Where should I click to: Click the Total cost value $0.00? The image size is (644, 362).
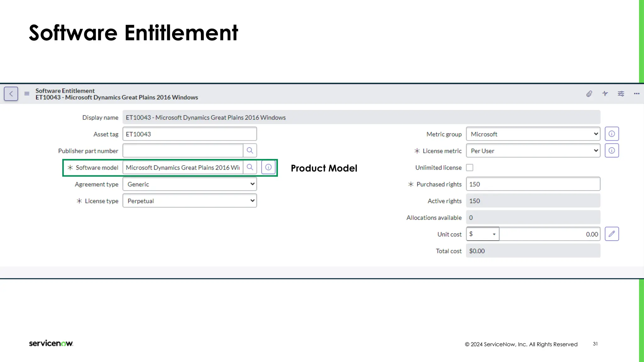click(533, 251)
